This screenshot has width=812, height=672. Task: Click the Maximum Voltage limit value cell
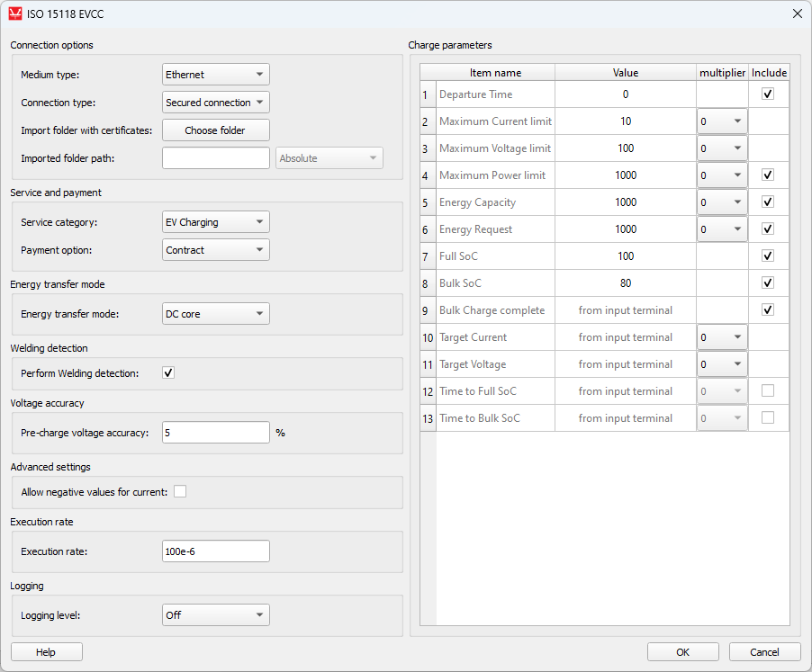pyautogui.click(x=626, y=148)
